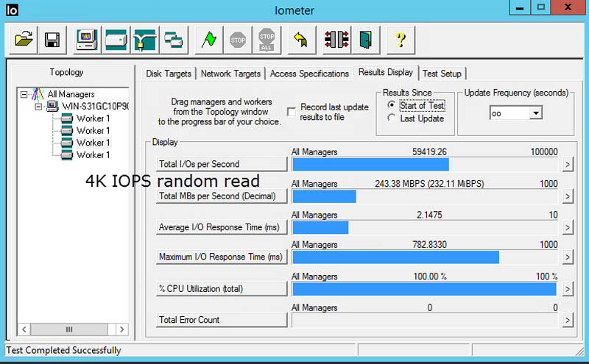Click 'Average I/O Response Time (ms)' button
The width and height of the screenshot is (589, 364).
222,227
